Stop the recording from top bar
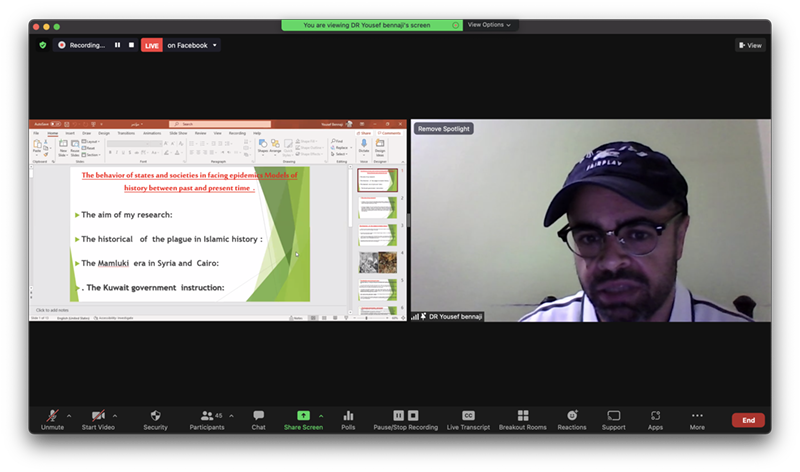Viewport: 800px width, 472px height. pyautogui.click(x=131, y=45)
